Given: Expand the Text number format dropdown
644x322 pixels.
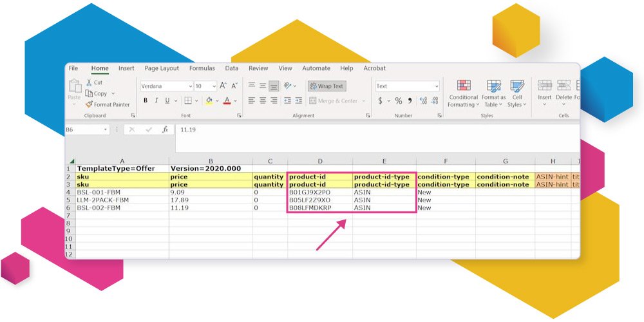Looking at the screenshot, I should click(x=436, y=86).
